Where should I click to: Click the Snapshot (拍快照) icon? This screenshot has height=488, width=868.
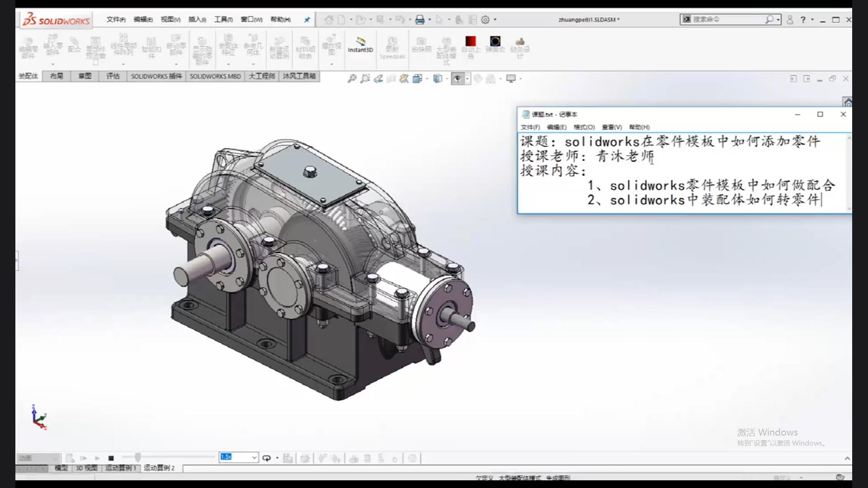click(x=421, y=45)
